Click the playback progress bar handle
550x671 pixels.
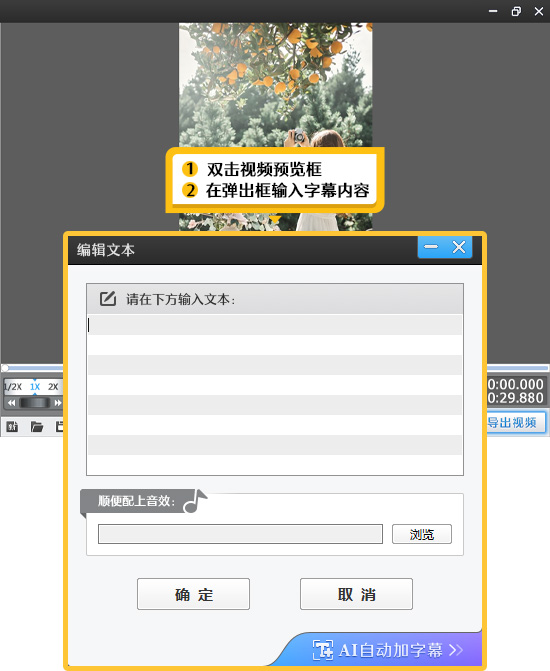pos(5,368)
